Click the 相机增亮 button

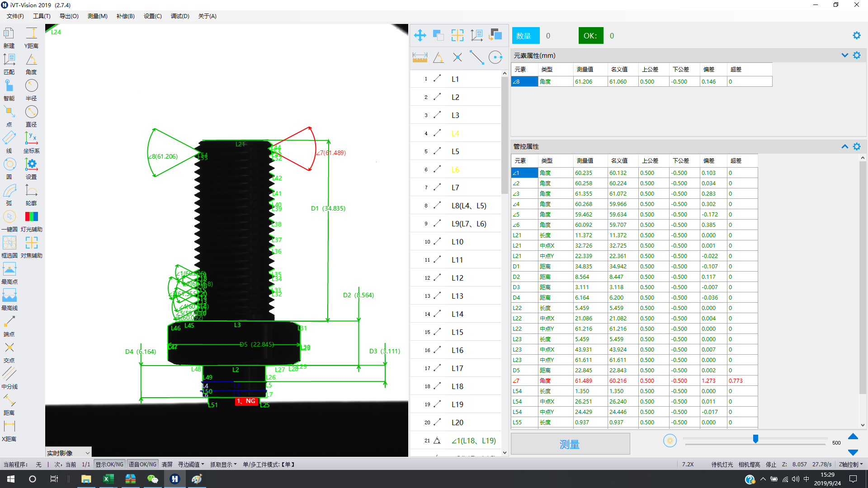pos(749,465)
